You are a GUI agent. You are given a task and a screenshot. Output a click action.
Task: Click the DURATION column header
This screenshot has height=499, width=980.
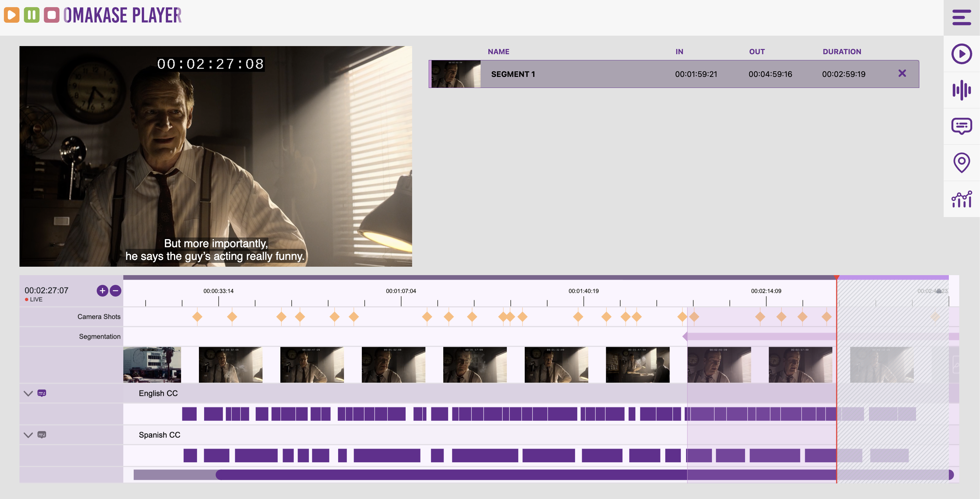(842, 52)
